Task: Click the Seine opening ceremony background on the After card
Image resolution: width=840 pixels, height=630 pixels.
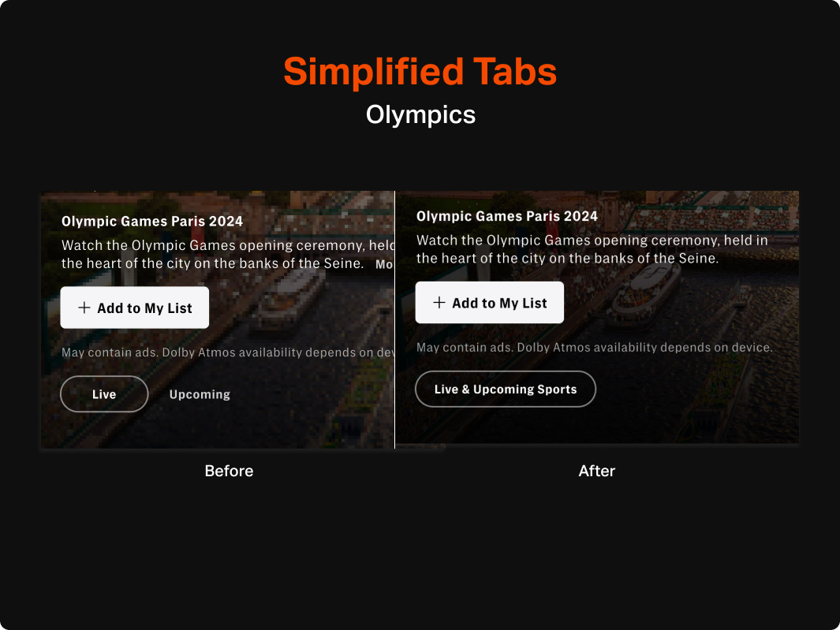Action: coord(710,418)
